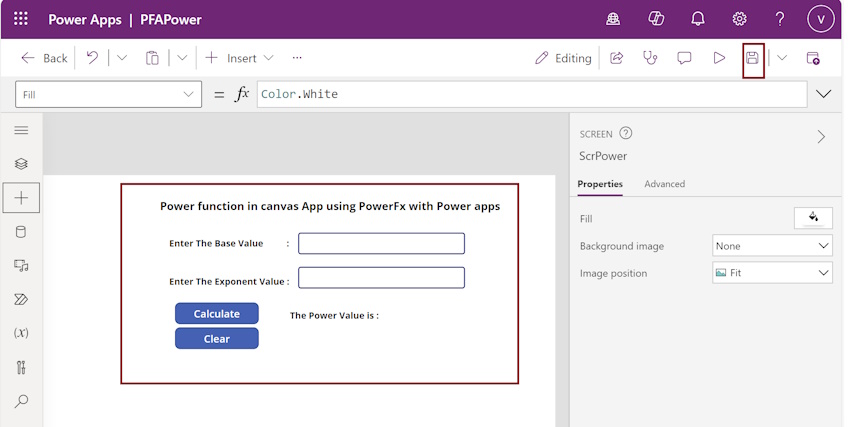Open the App checker stethoscope

point(650,58)
